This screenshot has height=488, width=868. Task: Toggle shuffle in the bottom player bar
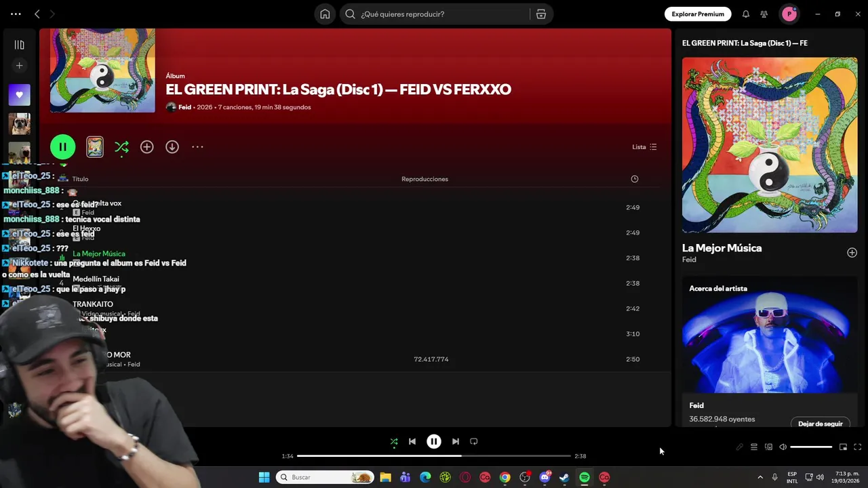point(394,441)
